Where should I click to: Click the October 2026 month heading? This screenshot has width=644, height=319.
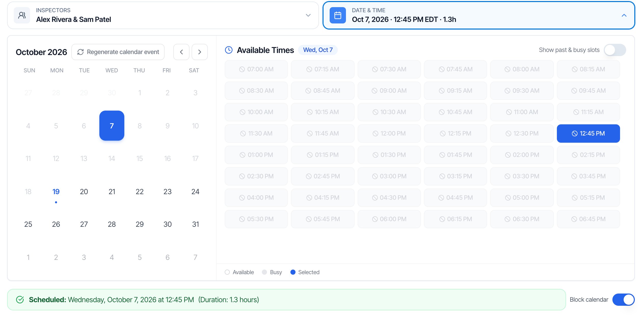[41, 52]
